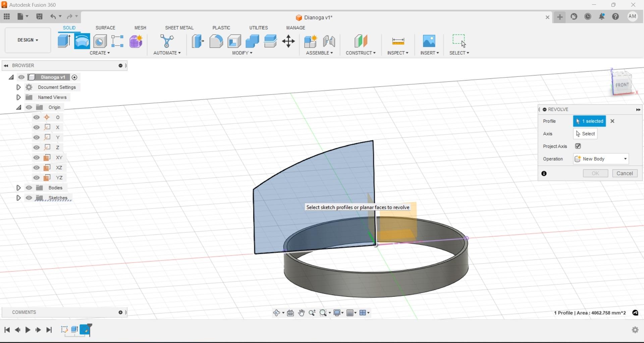Open the CREATE dropdown menu
This screenshot has width=644, height=343.
pyautogui.click(x=100, y=53)
